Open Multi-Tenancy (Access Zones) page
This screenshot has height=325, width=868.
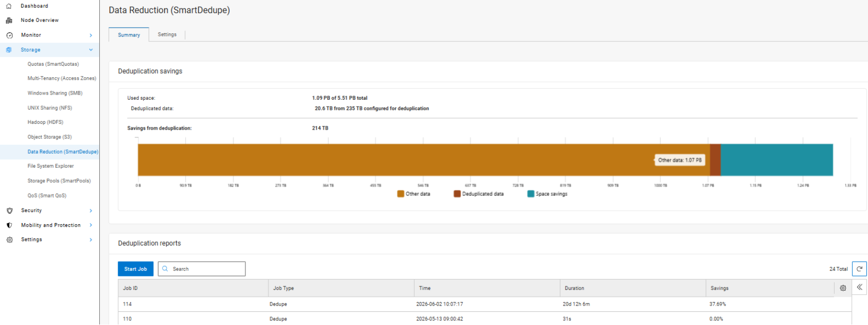62,78
